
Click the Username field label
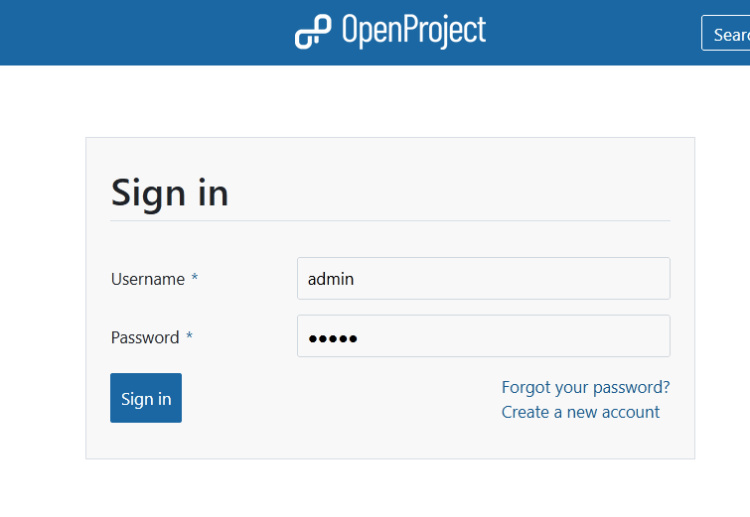(148, 279)
